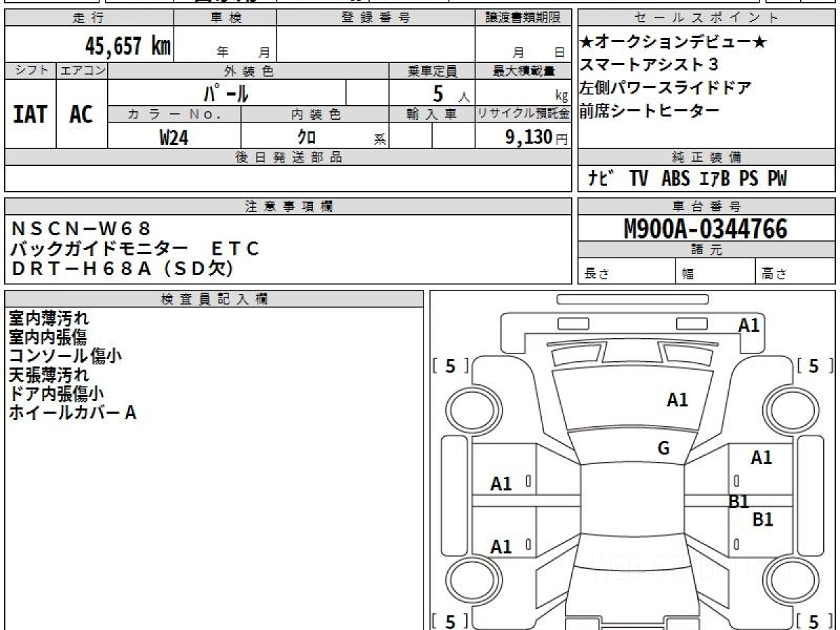Click the 内装色 label
Screen dimensions: 840x630
(315, 114)
